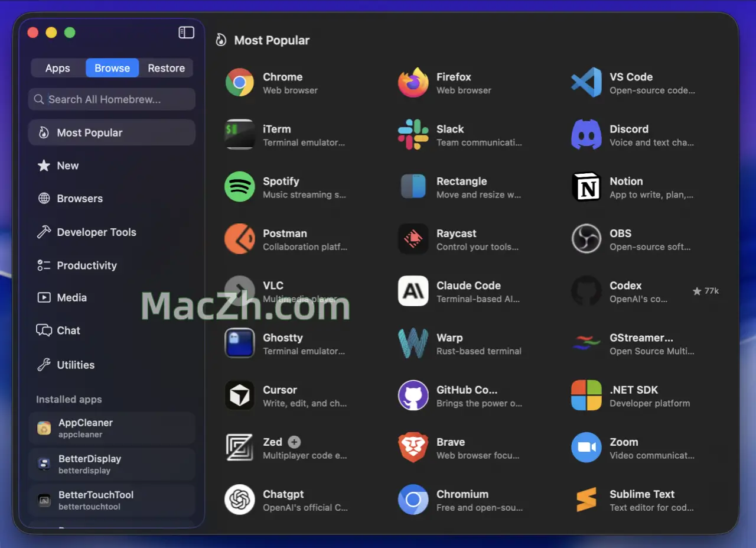Open the Developer Tools category

pyautogui.click(x=112, y=232)
